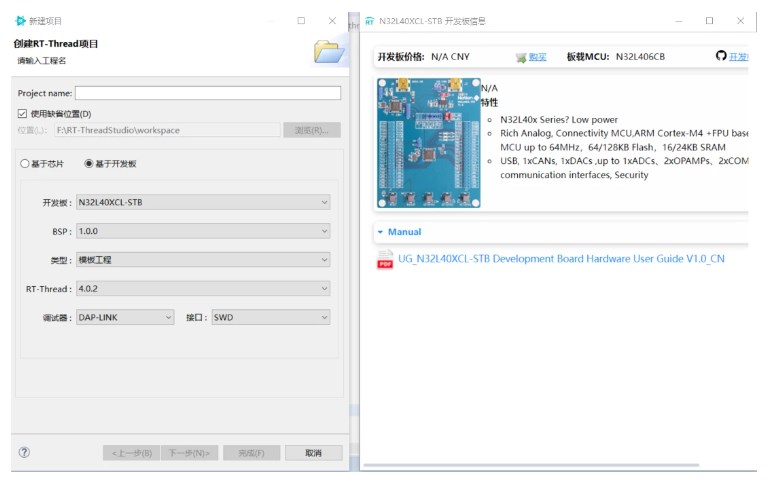Open the BSP version 1.0.0 dropdown

(x=203, y=231)
